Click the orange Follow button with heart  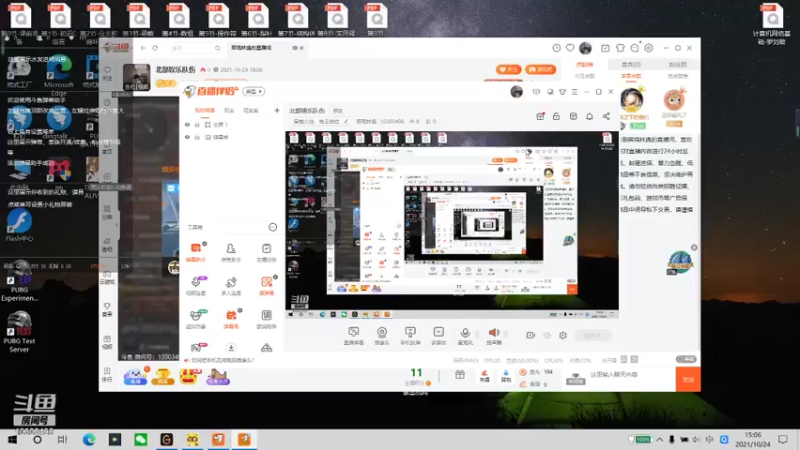[508, 69]
